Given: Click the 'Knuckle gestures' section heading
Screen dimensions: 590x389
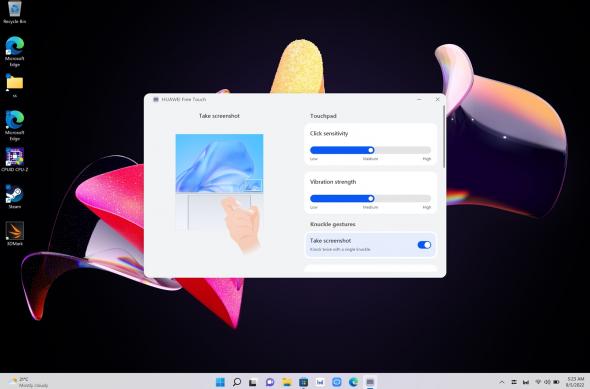Looking at the screenshot, I should click(333, 224).
